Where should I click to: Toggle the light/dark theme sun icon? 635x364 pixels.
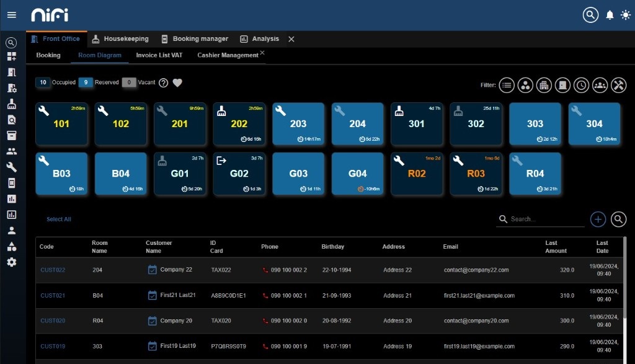click(x=626, y=16)
